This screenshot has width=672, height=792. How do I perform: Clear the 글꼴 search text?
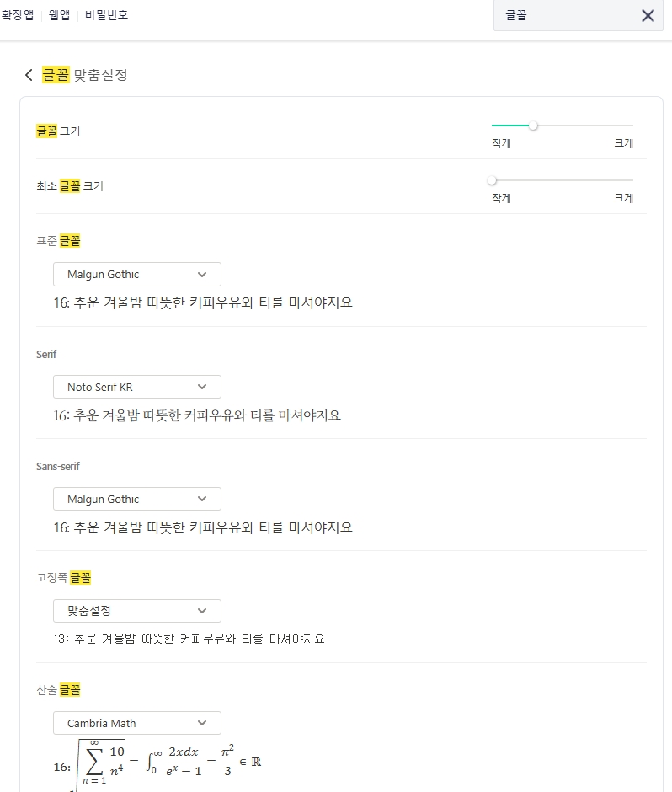[648, 16]
